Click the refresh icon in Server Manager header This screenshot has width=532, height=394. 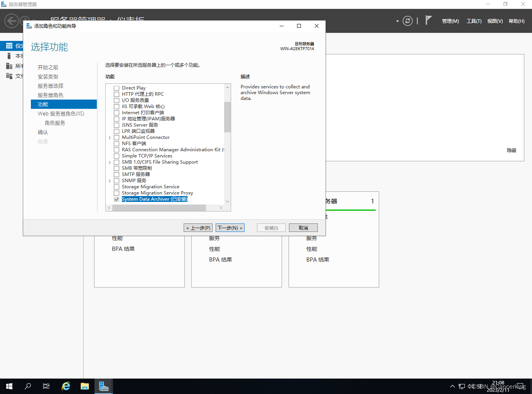tap(407, 21)
